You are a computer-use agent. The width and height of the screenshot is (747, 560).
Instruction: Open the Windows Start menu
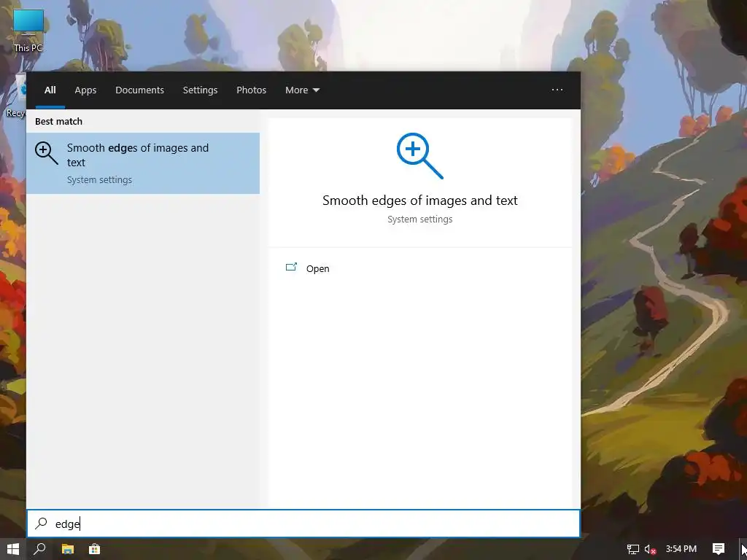[13, 549]
